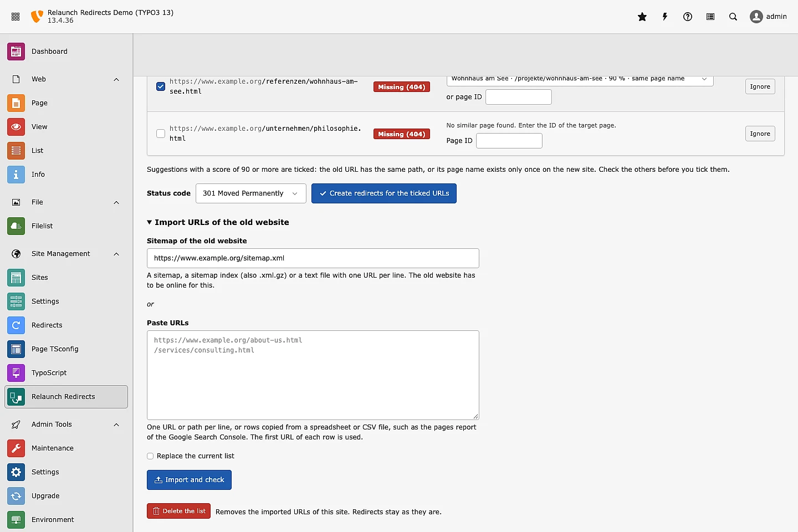This screenshot has width=798, height=532.
Task: Open the admin user avatar menu
Action: [x=768, y=17]
